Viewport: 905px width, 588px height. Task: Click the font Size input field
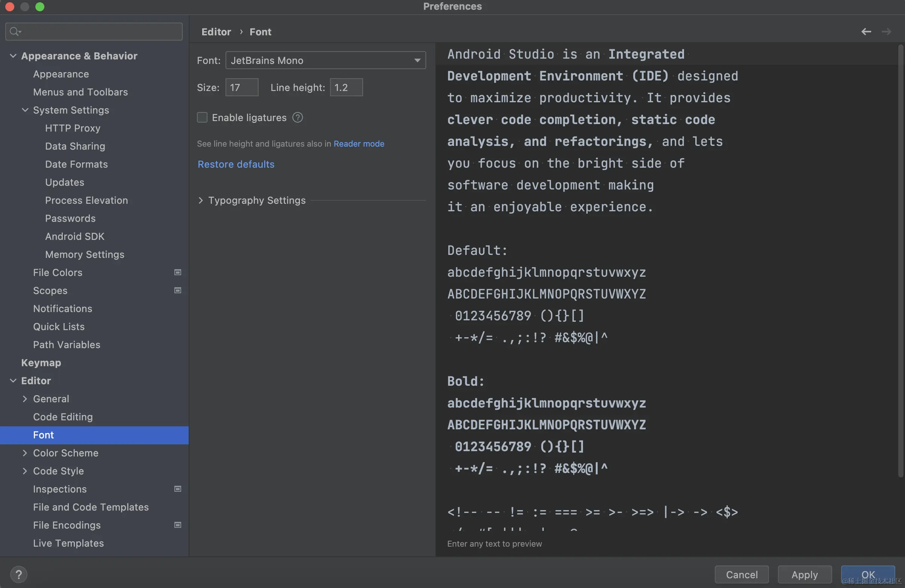tap(241, 88)
